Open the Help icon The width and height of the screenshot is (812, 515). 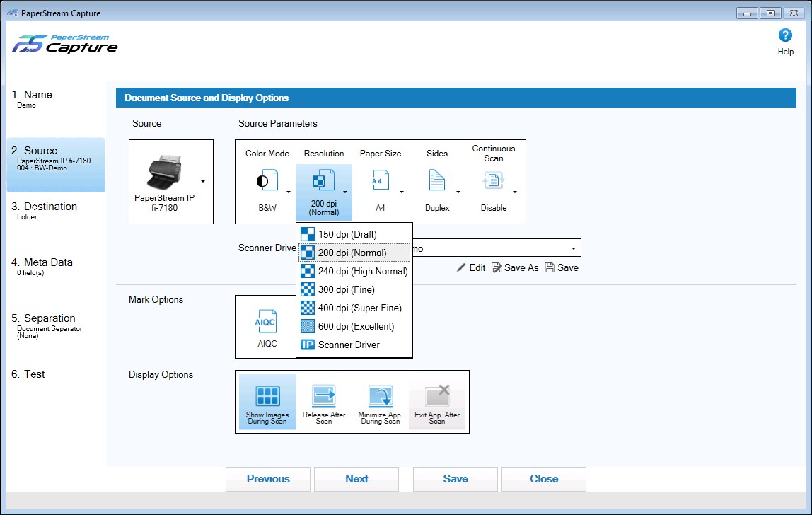(x=785, y=35)
